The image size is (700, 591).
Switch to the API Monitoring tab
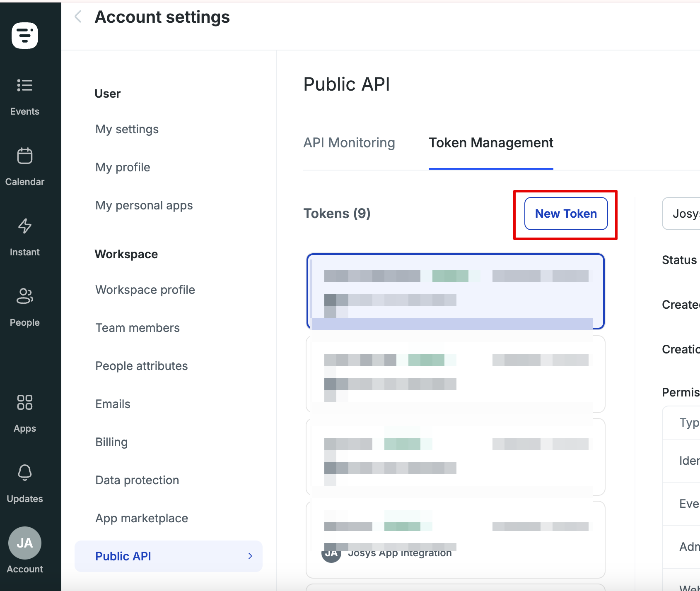[x=349, y=143]
